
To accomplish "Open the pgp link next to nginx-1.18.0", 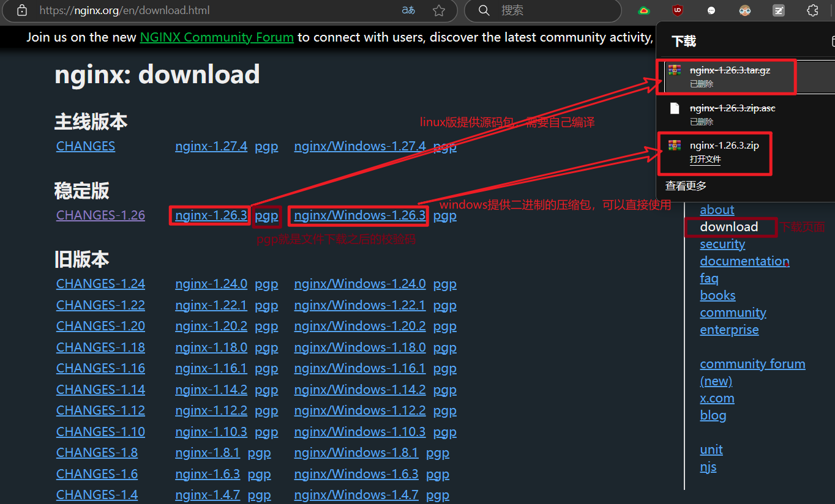I will pos(266,348).
